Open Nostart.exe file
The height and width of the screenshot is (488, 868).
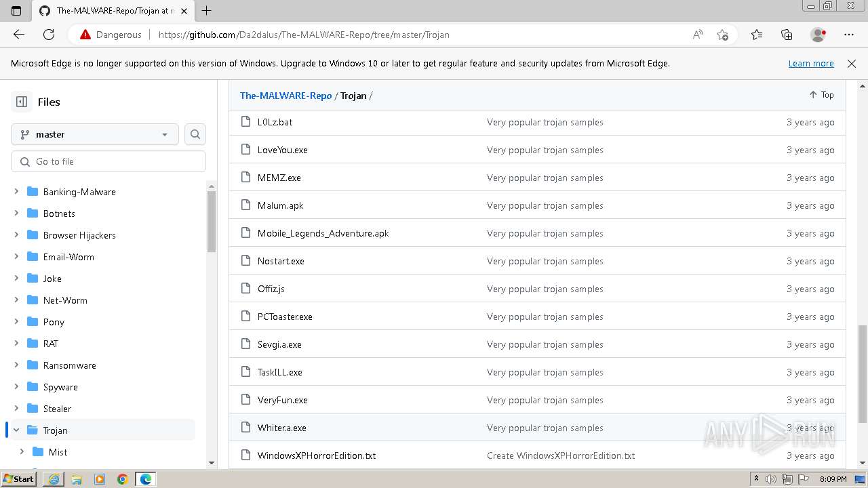point(281,261)
